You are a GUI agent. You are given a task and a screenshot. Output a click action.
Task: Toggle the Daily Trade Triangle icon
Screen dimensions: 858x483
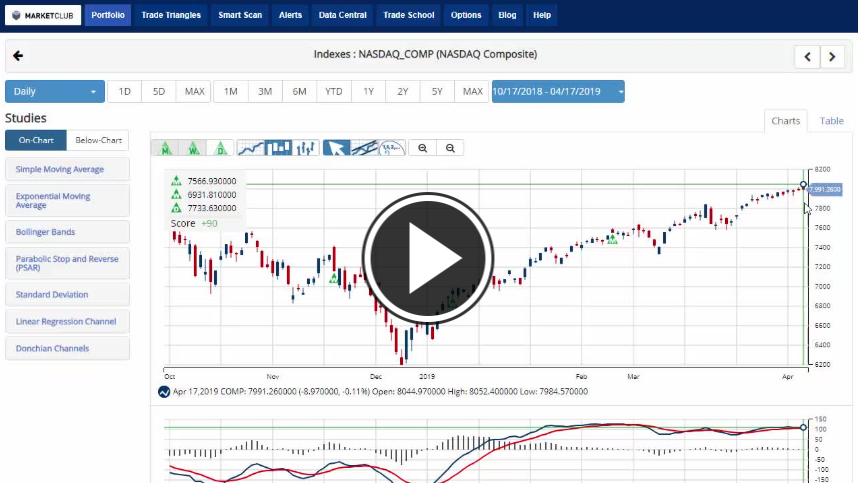(x=220, y=148)
